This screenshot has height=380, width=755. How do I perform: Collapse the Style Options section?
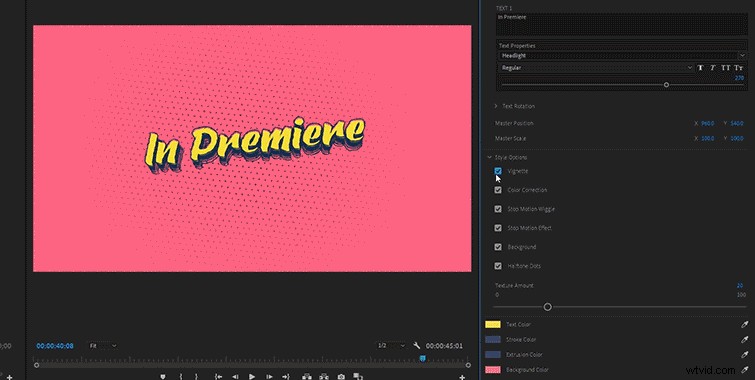click(x=489, y=157)
